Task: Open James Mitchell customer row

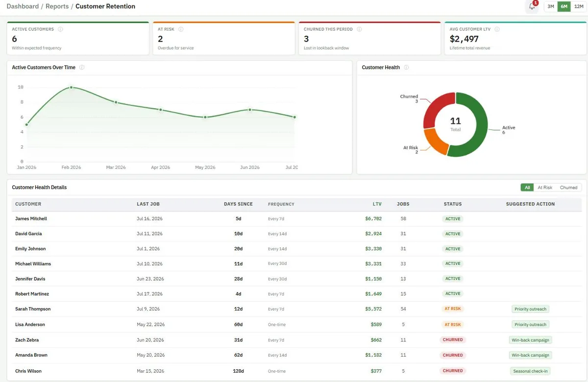Action: click(296, 219)
